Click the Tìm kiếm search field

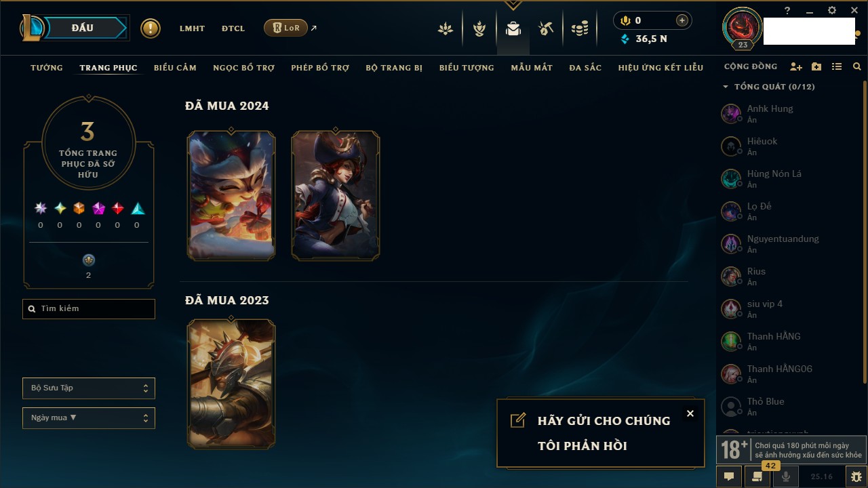coord(89,309)
